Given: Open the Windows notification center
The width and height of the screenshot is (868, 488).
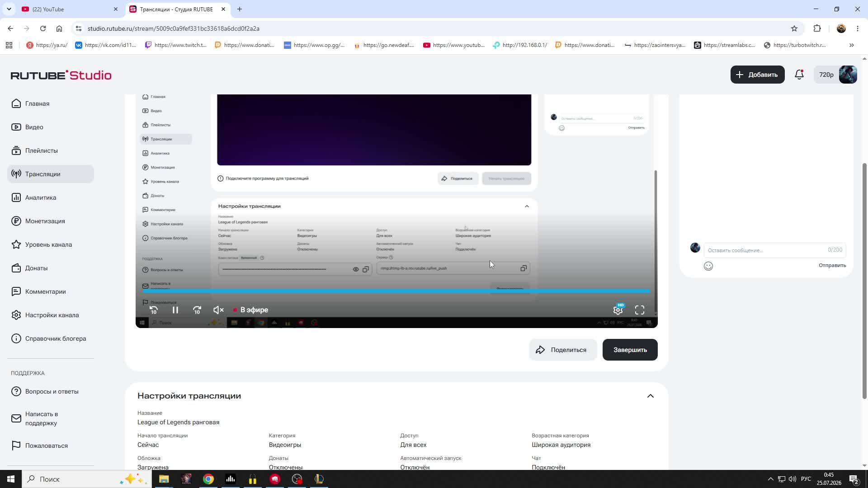Looking at the screenshot, I should [854, 479].
